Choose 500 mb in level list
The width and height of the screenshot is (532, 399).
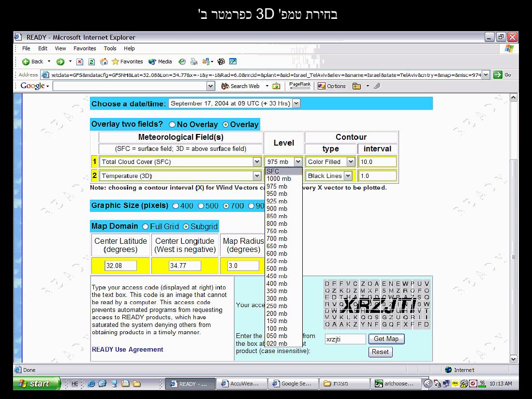pyautogui.click(x=283, y=269)
